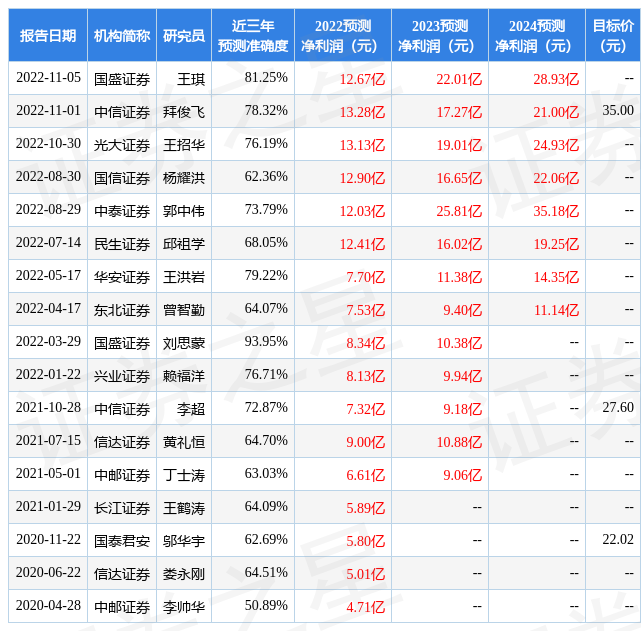Viewport: 641px width, 631px height.
Task: Click profit forecast 9.94亿
Action: [x=462, y=376]
